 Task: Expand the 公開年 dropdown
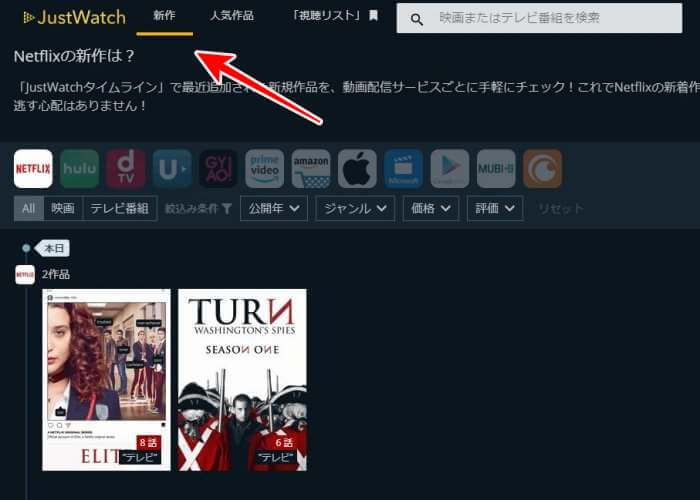(x=274, y=208)
